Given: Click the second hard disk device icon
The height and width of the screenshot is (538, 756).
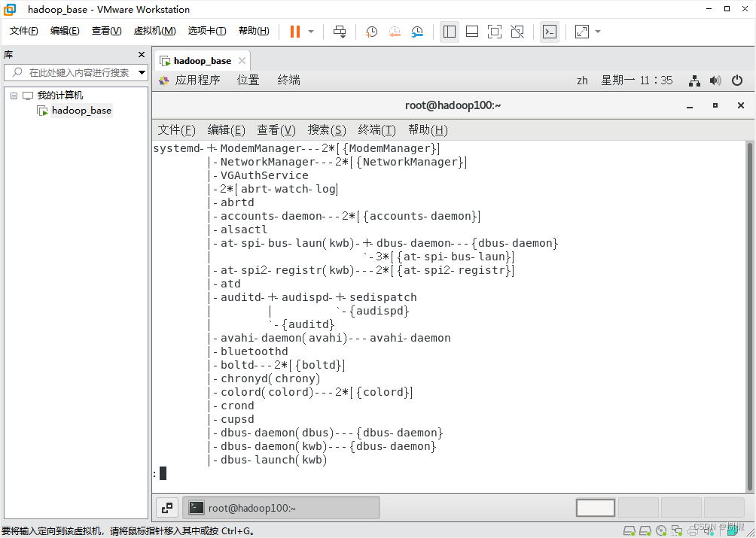Looking at the screenshot, I should 645,530.
